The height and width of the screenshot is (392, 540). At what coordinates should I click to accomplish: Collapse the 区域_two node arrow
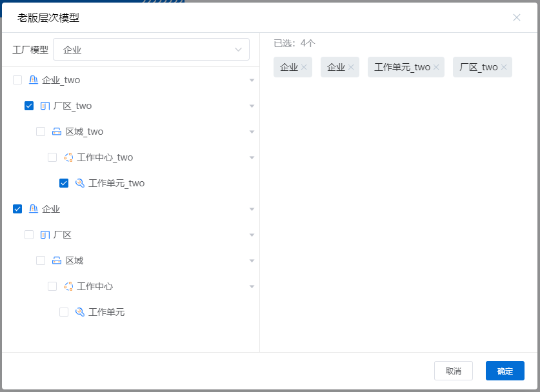(252, 132)
